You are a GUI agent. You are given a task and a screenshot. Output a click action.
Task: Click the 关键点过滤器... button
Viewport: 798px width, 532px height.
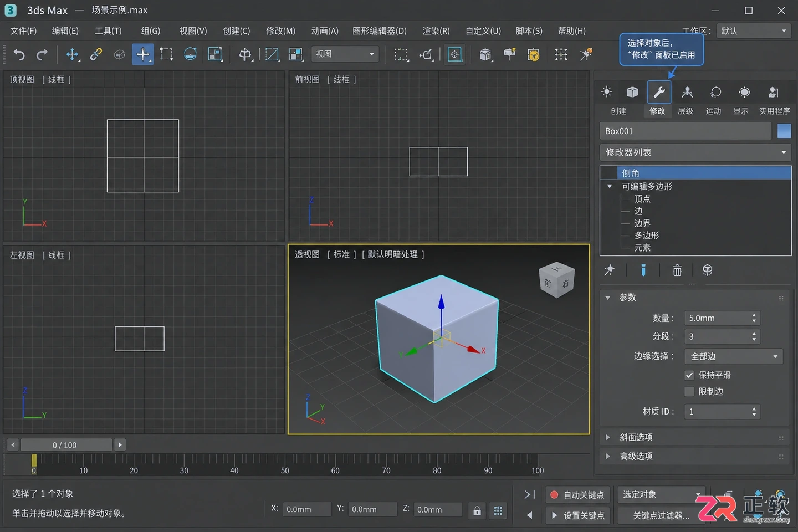(661, 516)
